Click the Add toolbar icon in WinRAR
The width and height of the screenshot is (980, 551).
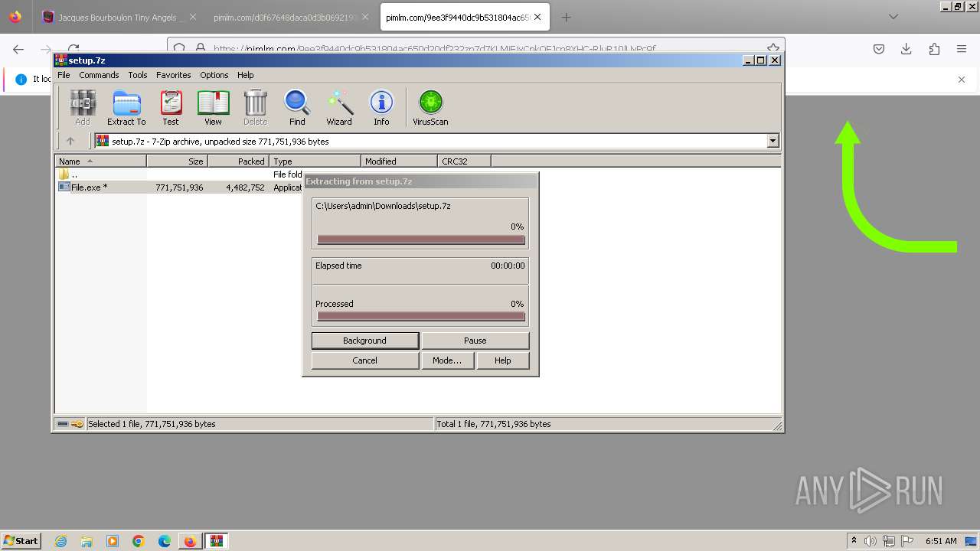(83, 107)
